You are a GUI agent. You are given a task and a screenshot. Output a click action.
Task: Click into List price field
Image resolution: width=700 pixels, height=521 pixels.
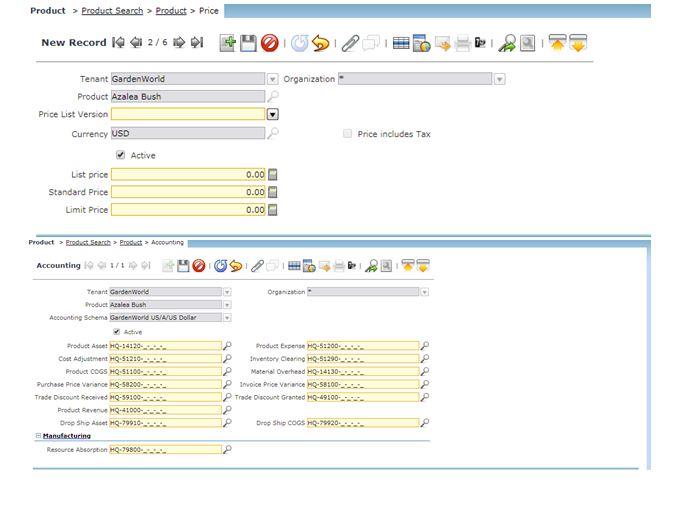click(188, 175)
